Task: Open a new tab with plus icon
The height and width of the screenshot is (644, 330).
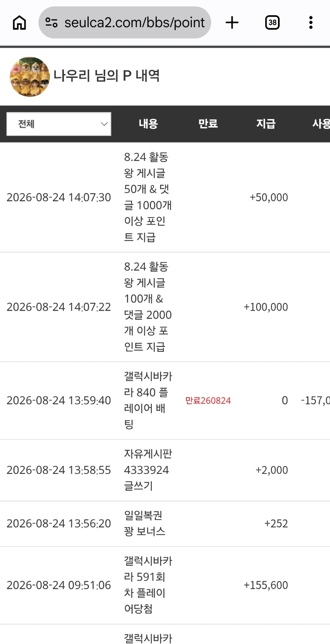Action: (232, 23)
